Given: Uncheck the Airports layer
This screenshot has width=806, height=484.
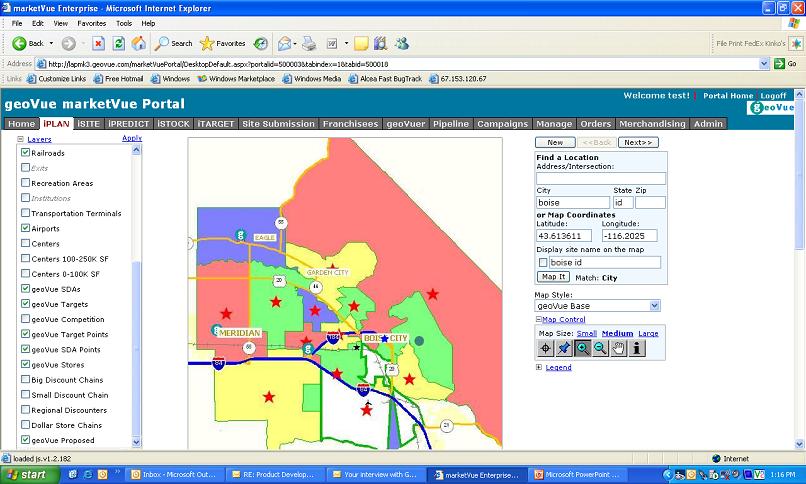Looking at the screenshot, I should [x=25, y=228].
